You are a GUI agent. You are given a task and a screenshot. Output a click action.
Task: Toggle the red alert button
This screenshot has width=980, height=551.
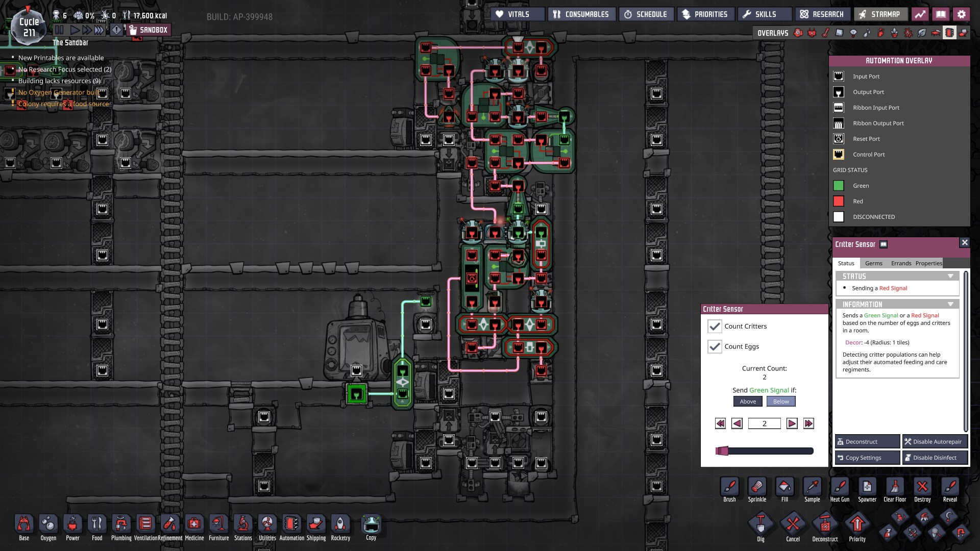[x=117, y=30]
